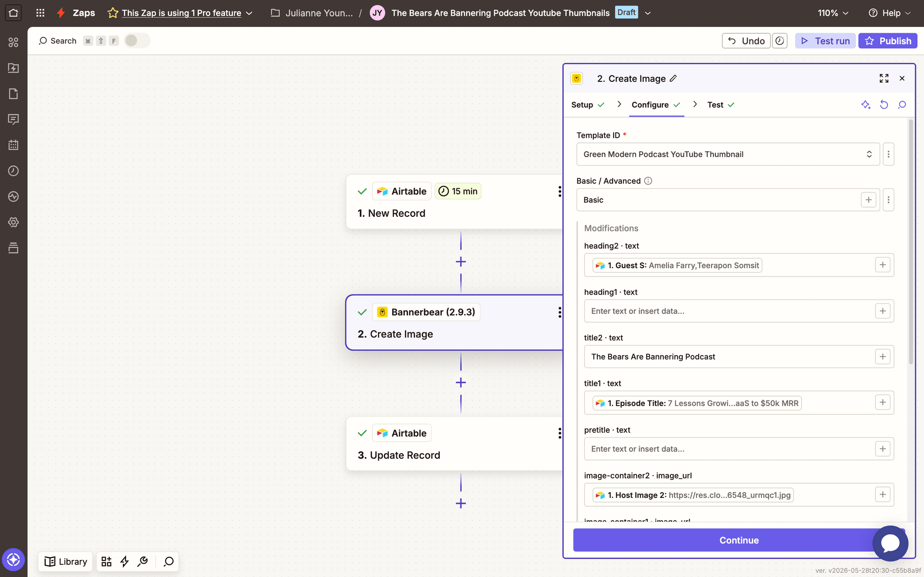Open three-dot menu on Bannerbear step
The height and width of the screenshot is (577, 924).
pyautogui.click(x=559, y=312)
